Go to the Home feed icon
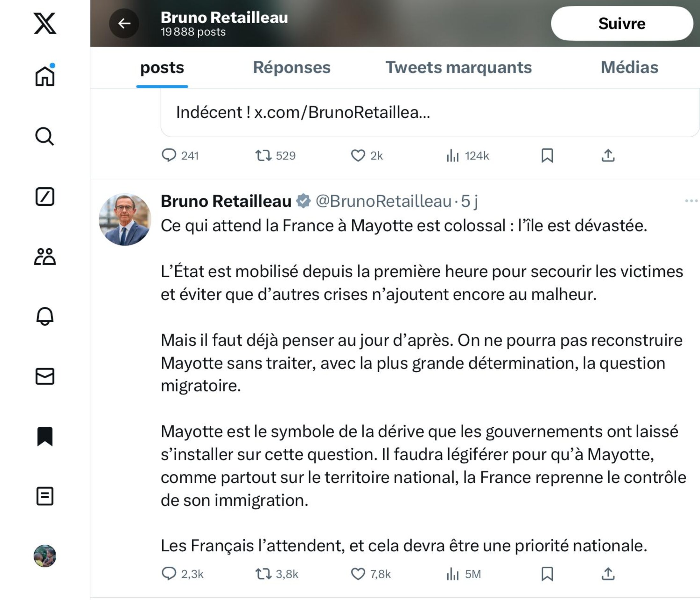This screenshot has width=700, height=600. tap(45, 76)
